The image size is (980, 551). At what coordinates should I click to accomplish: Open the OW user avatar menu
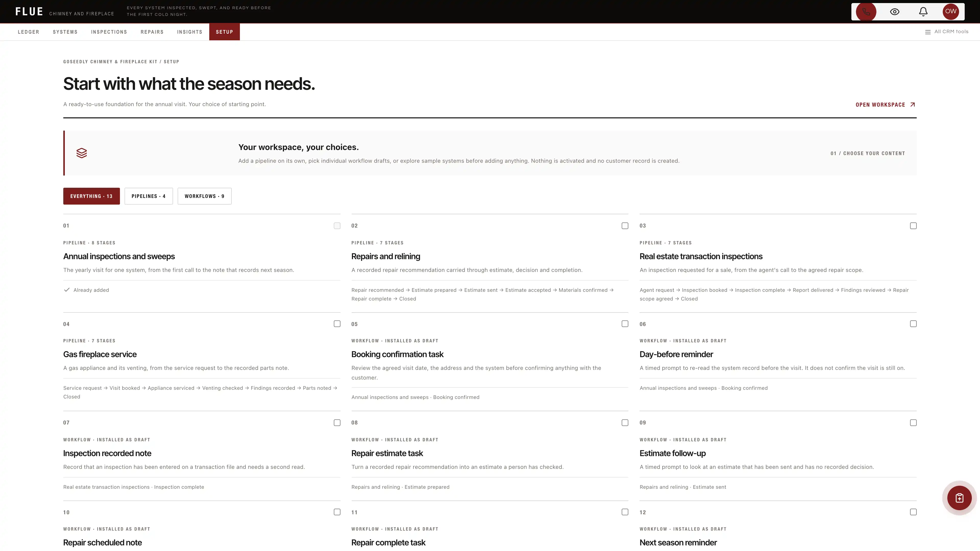pyautogui.click(x=951, y=11)
